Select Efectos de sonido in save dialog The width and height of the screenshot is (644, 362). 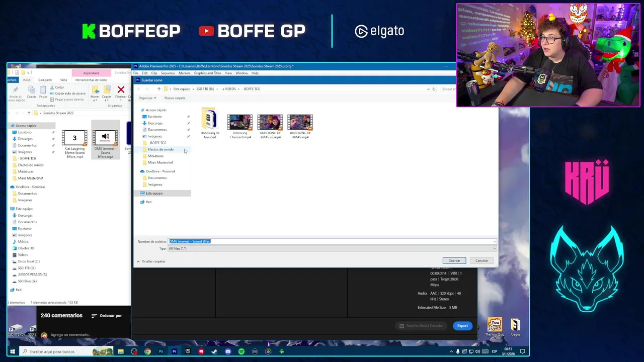(160, 149)
